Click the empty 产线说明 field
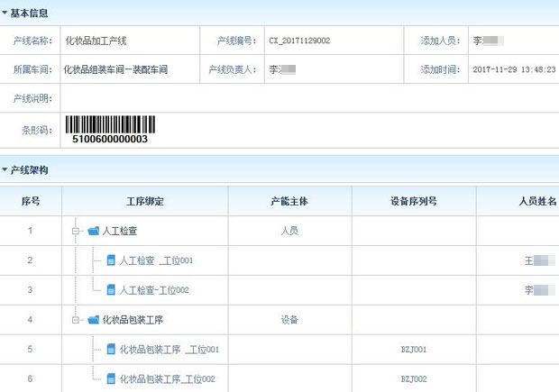559x392 pixels. click(x=307, y=98)
